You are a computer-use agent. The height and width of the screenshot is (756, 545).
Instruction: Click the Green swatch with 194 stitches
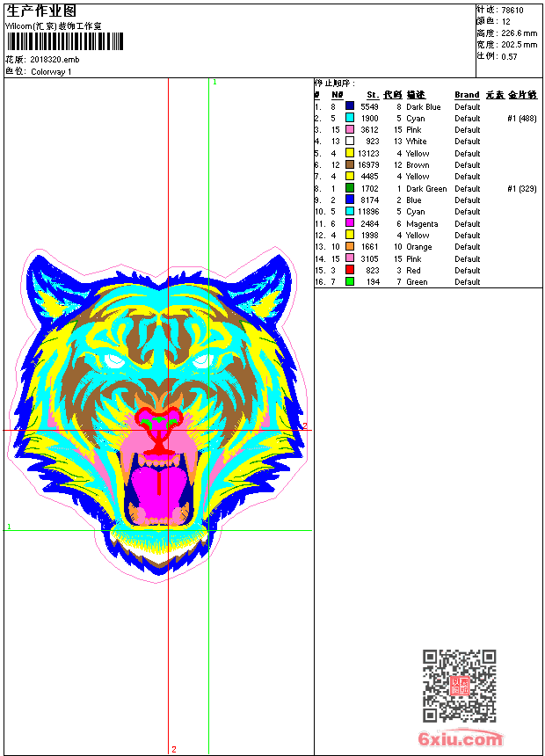(x=350, y=281)
